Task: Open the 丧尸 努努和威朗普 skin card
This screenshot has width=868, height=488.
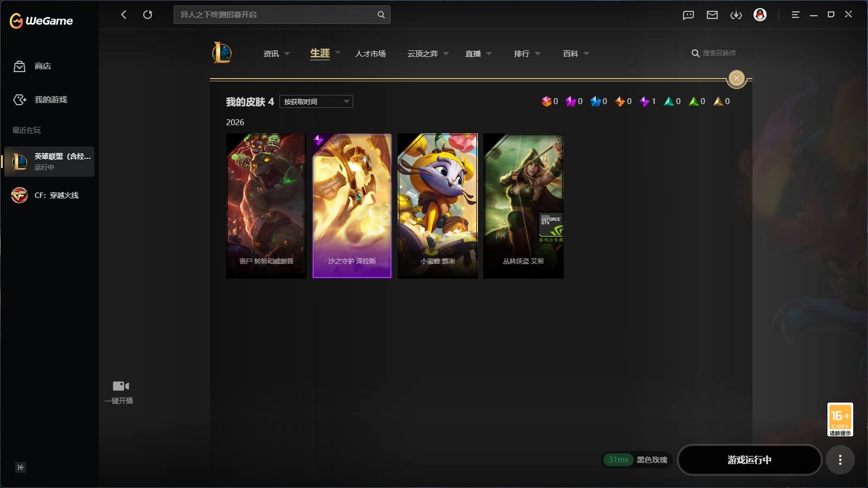Action: (266, 206)
